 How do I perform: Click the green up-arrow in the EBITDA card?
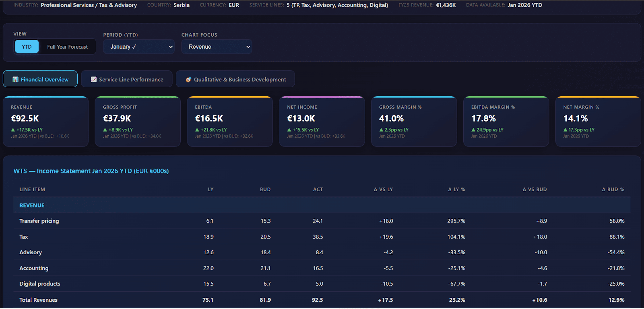point(197,130)
